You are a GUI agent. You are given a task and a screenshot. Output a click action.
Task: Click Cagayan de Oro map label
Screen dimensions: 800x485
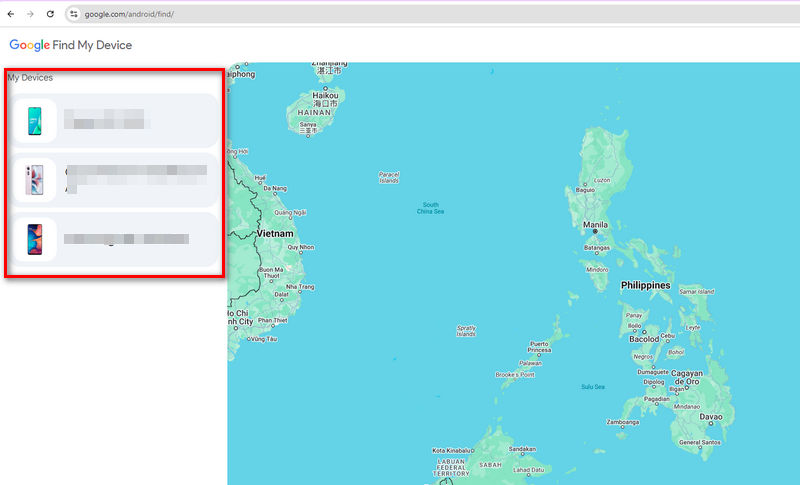tap(686, 377)
